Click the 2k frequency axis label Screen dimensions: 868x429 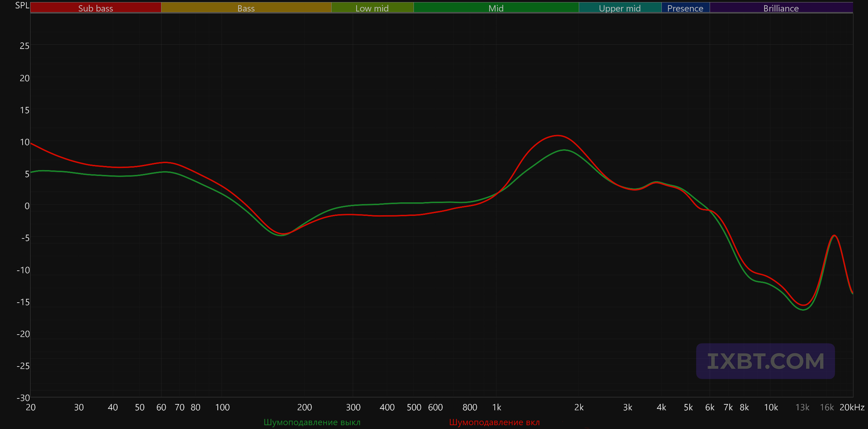tap(579, 407)
